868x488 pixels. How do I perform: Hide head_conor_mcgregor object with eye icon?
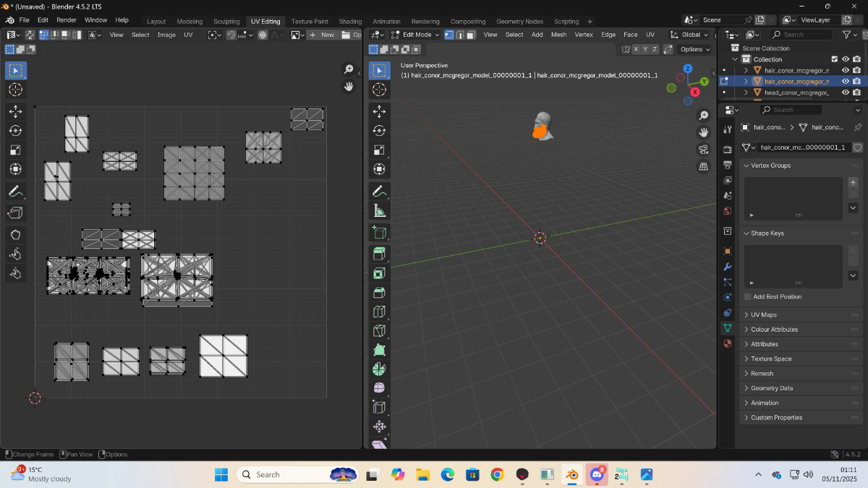[x=845, y=93]
